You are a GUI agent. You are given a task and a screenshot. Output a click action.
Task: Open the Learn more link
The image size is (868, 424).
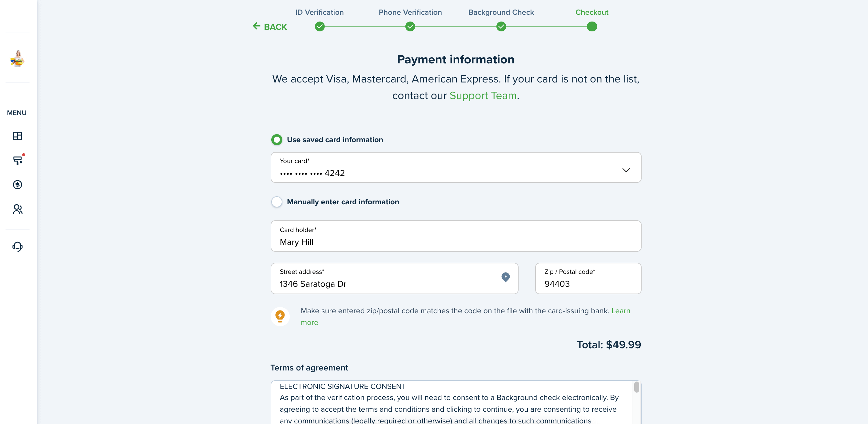(465, 317)
